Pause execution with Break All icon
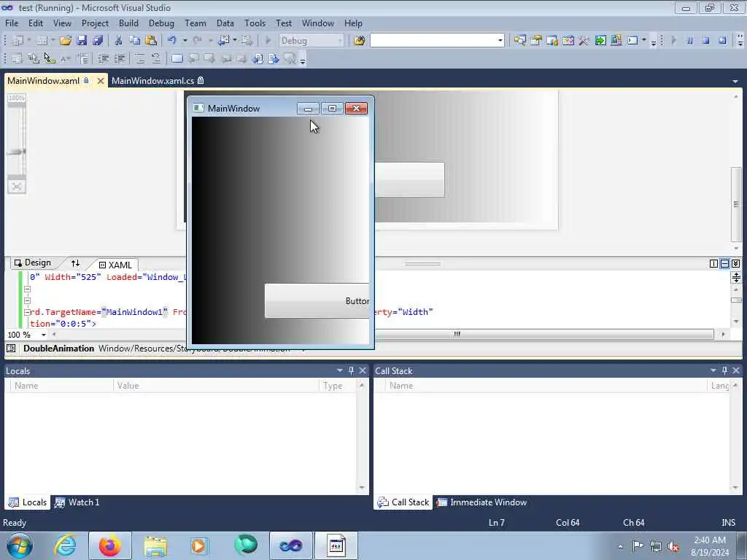747x560 pixels. [689, 41]
